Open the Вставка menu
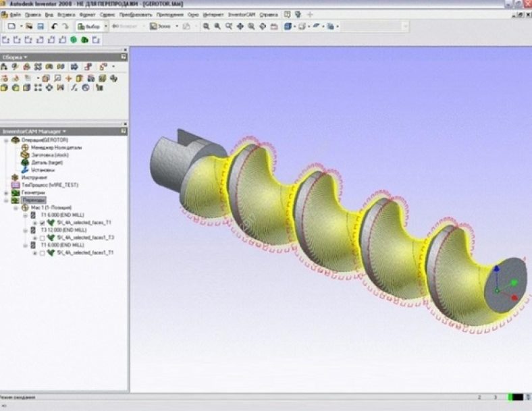532x411 pixels. click(x=66, y=15)
